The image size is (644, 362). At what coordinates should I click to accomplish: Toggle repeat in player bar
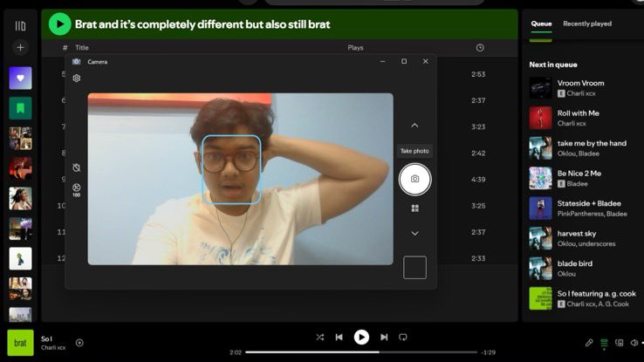pyautogui.click(x=403, y=338)
